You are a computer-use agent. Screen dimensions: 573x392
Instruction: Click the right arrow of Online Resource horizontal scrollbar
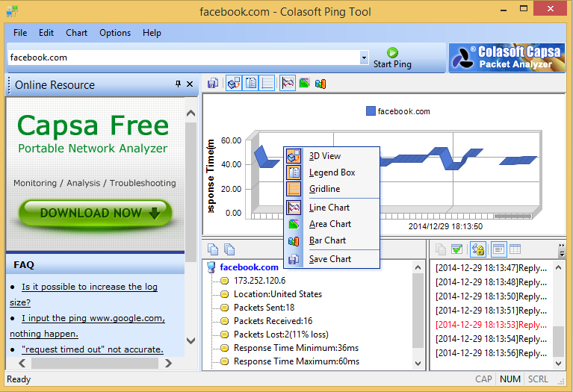point(168,363)
